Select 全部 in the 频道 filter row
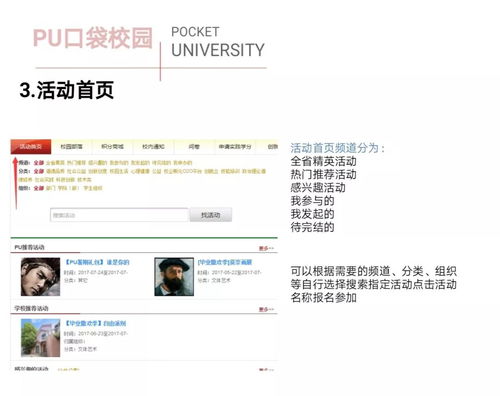This screenshot has width=500, height=396. tap(39, 163)
